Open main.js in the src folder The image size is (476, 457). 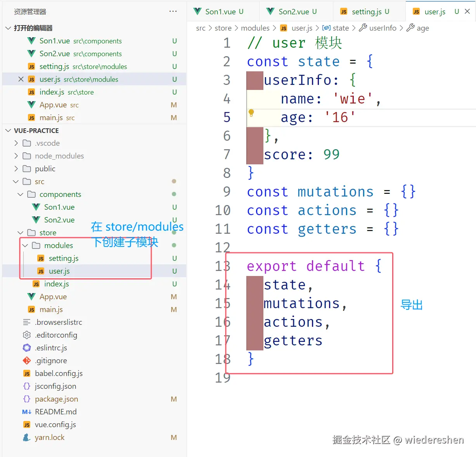[x=94, y=309]
